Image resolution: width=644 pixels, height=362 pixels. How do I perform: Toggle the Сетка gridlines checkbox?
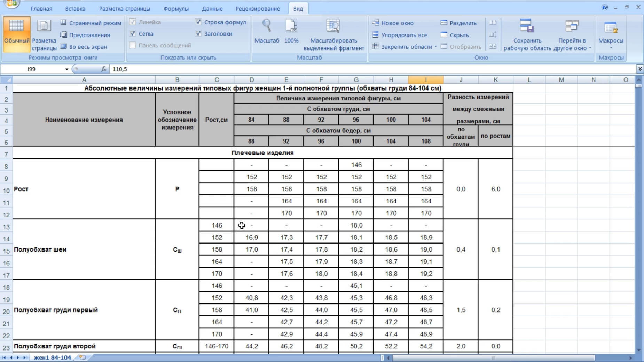[x=133, y=33]
